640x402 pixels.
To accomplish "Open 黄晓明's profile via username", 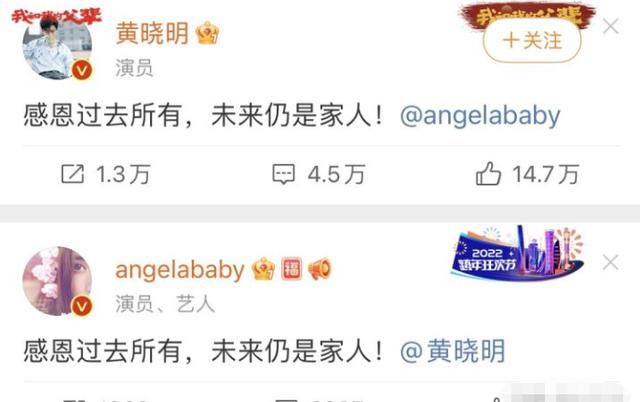I will pos(152,33).
